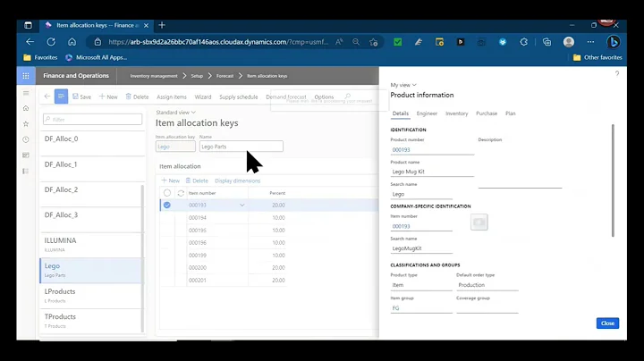This screenshot has width=644, height=361.
Task: Open Item group FG field
Action: (x=421, y=308)
